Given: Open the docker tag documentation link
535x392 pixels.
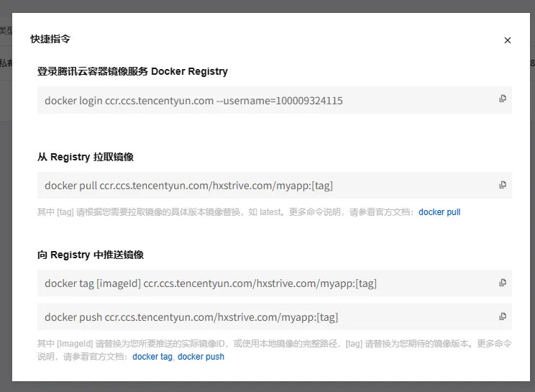Looking at the screenshot, I should pyautogui.click(x=152, y=357).
